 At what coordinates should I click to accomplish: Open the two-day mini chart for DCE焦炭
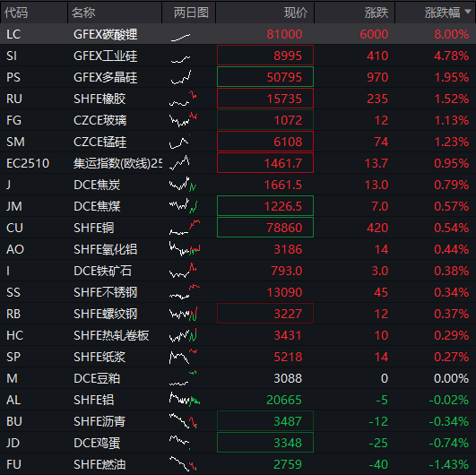(x=183, y=185)
